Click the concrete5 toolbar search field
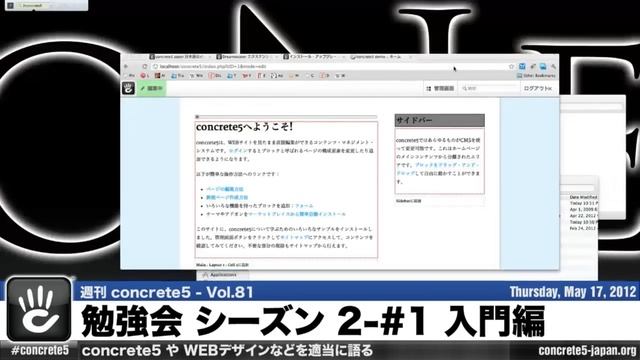640x360 pixels. pyautogui.click(x=490, y=88)
